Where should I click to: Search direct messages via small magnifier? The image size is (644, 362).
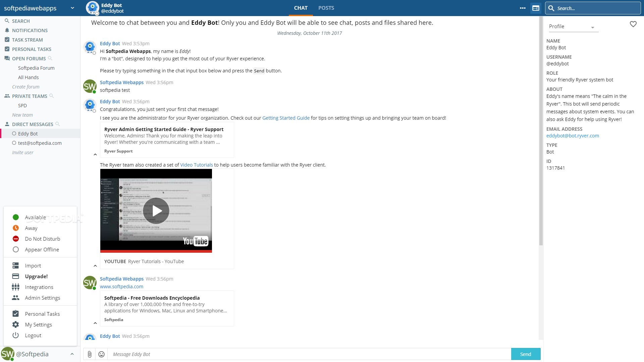[57, 124]
